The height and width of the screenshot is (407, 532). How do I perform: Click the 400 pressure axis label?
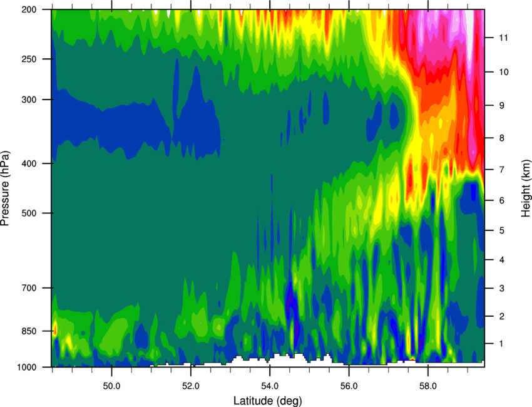pyautogui.click(x=29, y=163)
